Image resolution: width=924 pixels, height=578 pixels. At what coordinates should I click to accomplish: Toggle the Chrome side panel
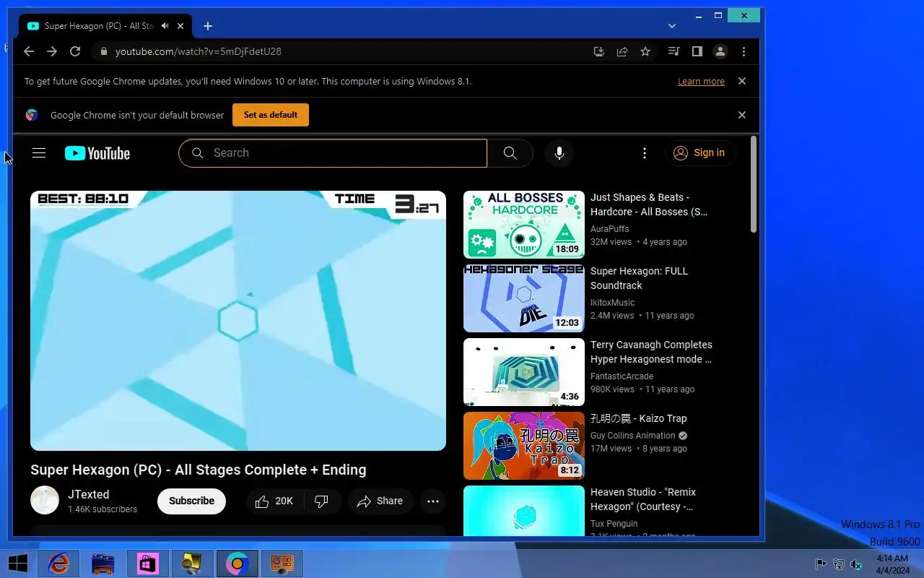(697, 51)
